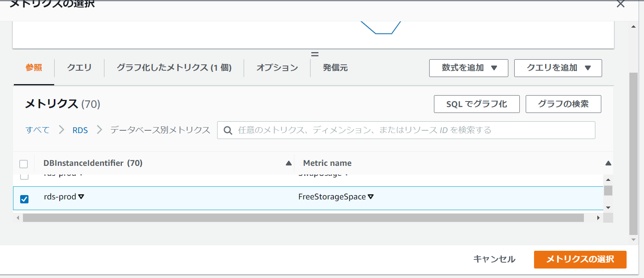Click the dialog's outer scrollbar thumb
The image size is (644, 278).
[634, 154]
